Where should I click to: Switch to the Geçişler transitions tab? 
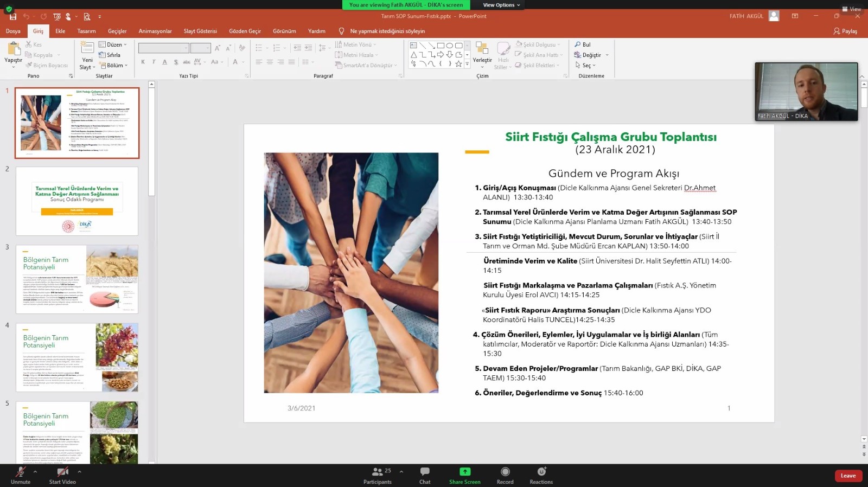coord(117,31)
